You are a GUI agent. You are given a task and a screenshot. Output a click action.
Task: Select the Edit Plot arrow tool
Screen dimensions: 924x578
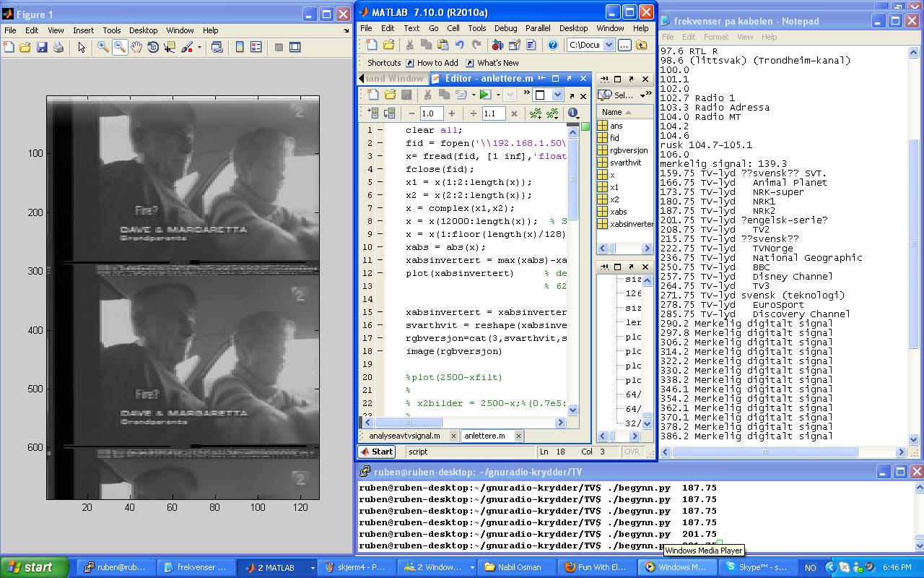(82, 47)
